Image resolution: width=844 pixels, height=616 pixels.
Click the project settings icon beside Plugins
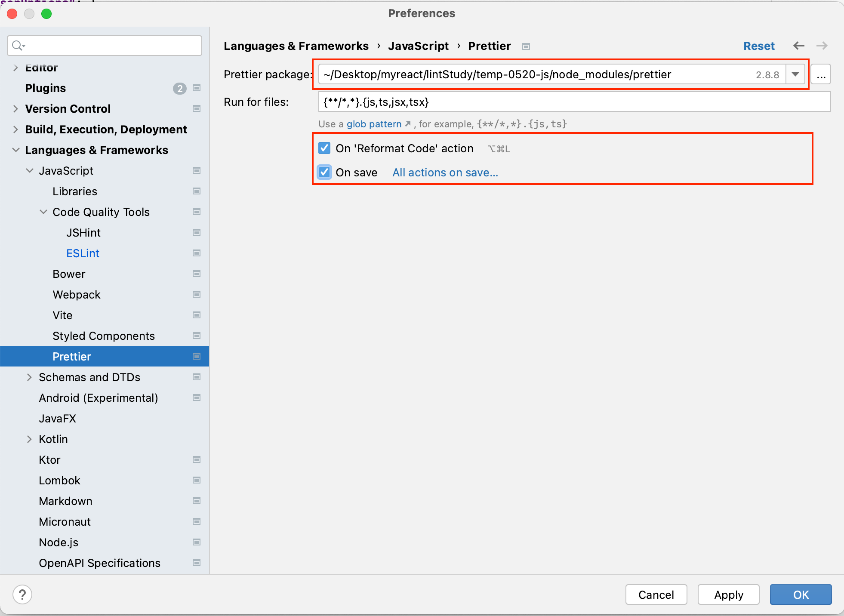point(197,88)
